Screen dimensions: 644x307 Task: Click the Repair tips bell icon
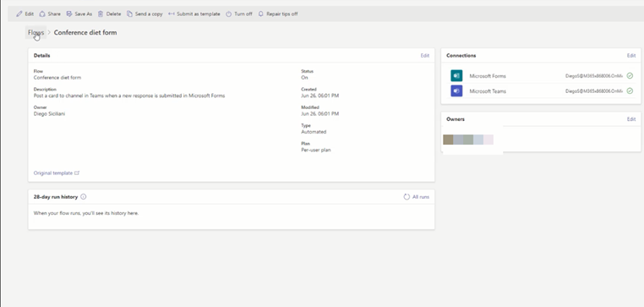261,14
